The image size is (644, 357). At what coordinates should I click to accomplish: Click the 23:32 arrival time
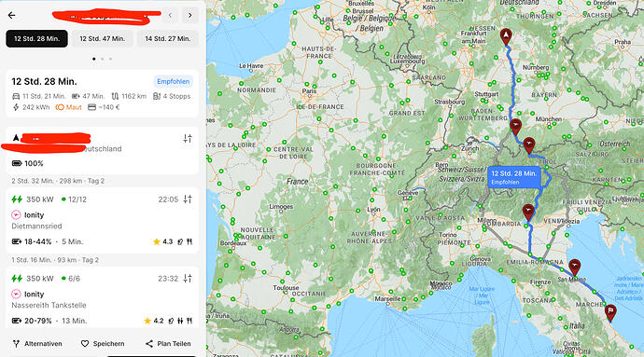pos(168,279)
